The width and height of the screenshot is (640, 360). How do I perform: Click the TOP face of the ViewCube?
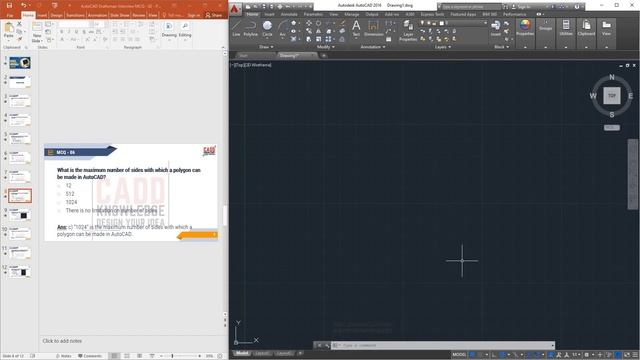(611, 96)
